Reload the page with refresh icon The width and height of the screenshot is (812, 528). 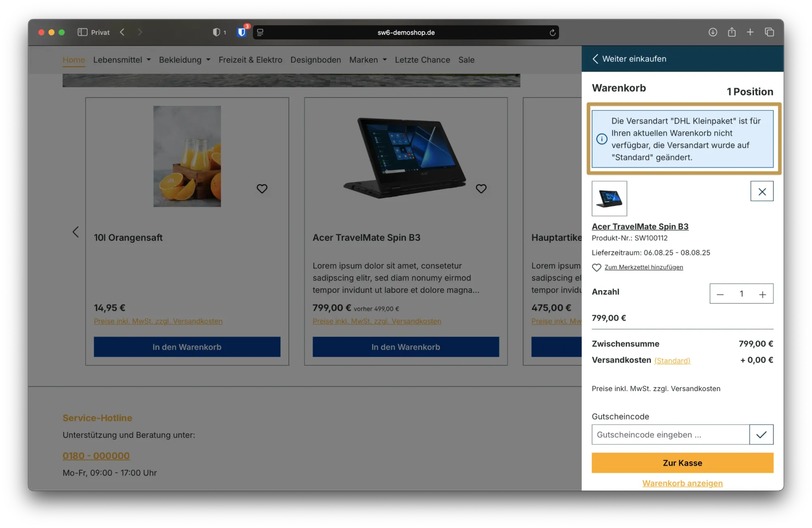click(552, 32)
